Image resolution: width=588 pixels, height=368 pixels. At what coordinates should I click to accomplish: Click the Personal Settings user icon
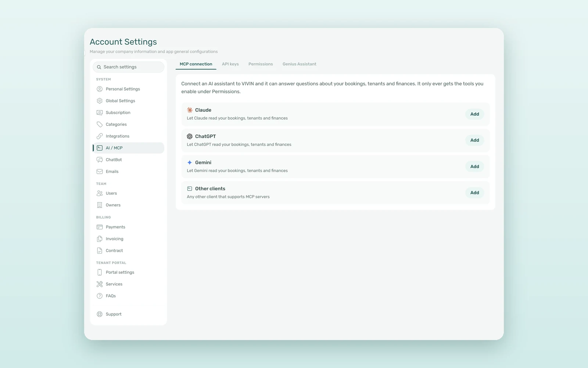click(x=100, y=89)
